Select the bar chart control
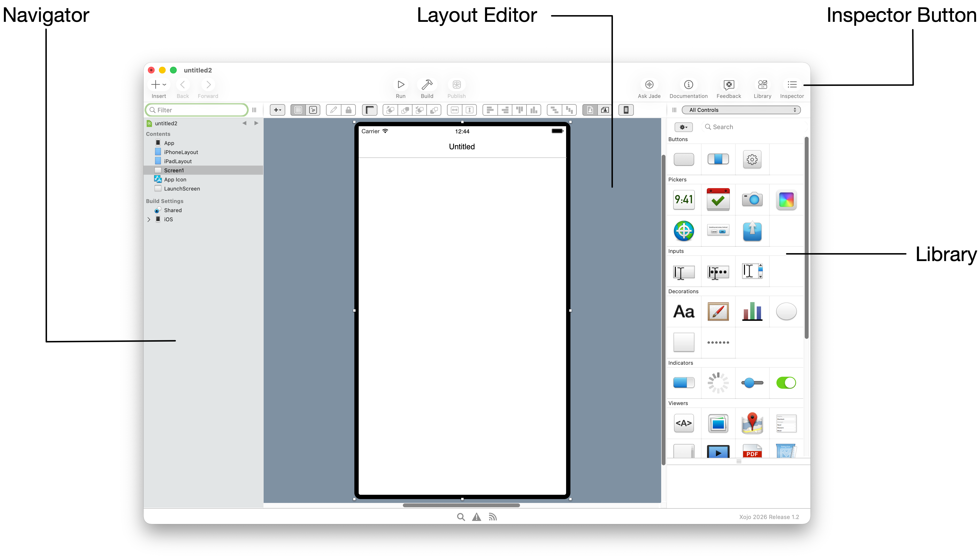Image resolution: width=980 pixels, height=560 pixels. [x=752, y=311]
